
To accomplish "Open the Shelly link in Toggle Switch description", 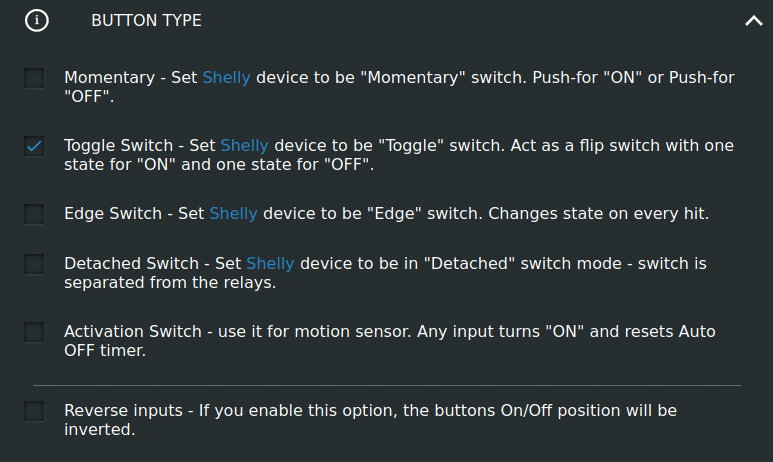I will tap(244, 146).
